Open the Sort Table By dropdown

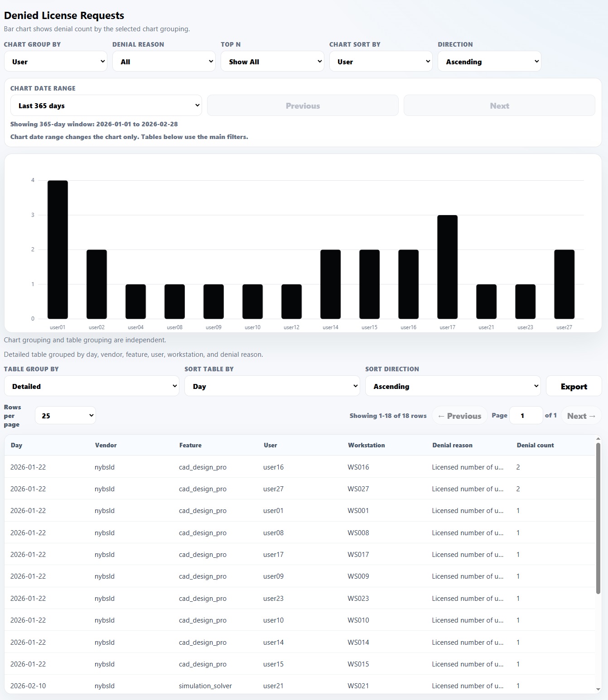[272, 386]
